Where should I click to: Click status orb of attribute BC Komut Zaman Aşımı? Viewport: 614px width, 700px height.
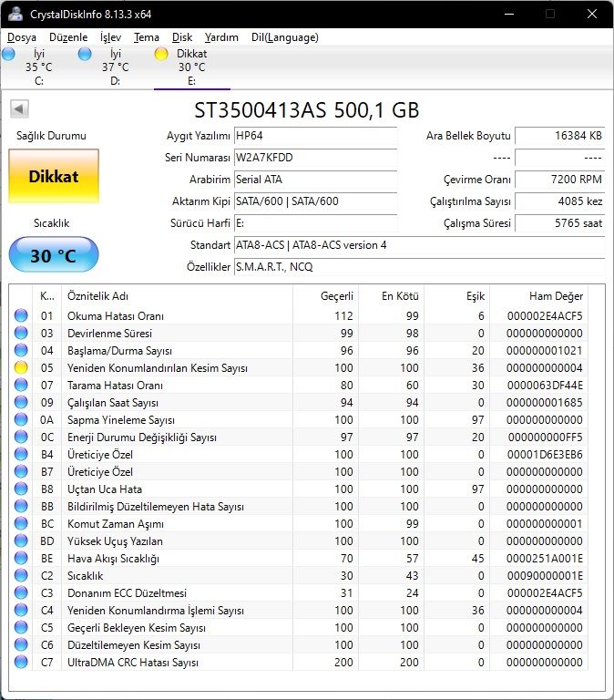(x=21, y=524)
